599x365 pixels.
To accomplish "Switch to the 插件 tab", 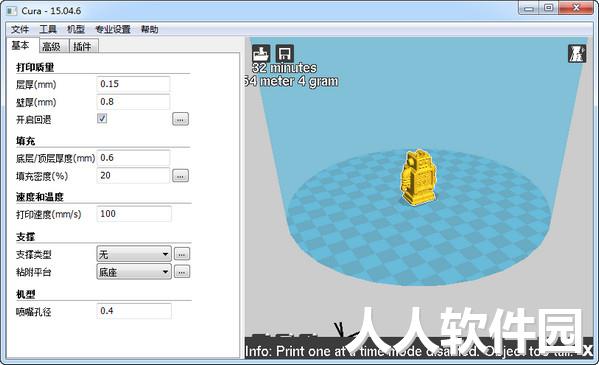I will pos(83,46).
